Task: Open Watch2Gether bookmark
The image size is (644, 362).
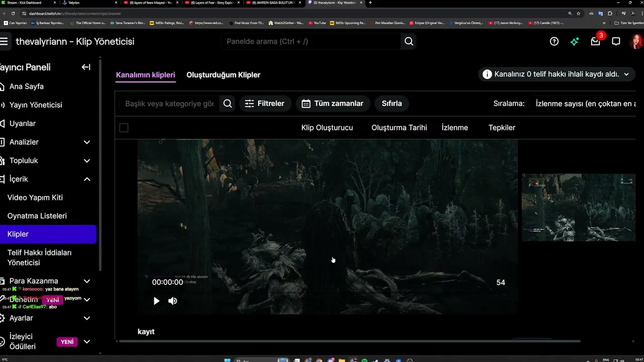Action: (x=286, y=23)
